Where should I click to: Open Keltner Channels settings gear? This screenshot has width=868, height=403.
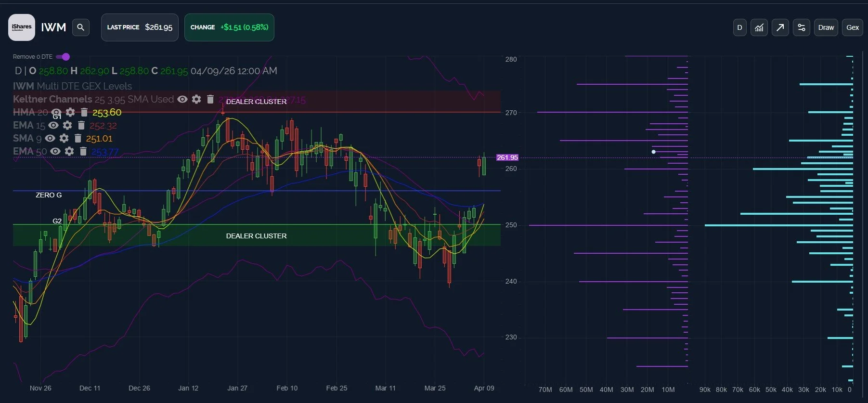click(196, 99)
